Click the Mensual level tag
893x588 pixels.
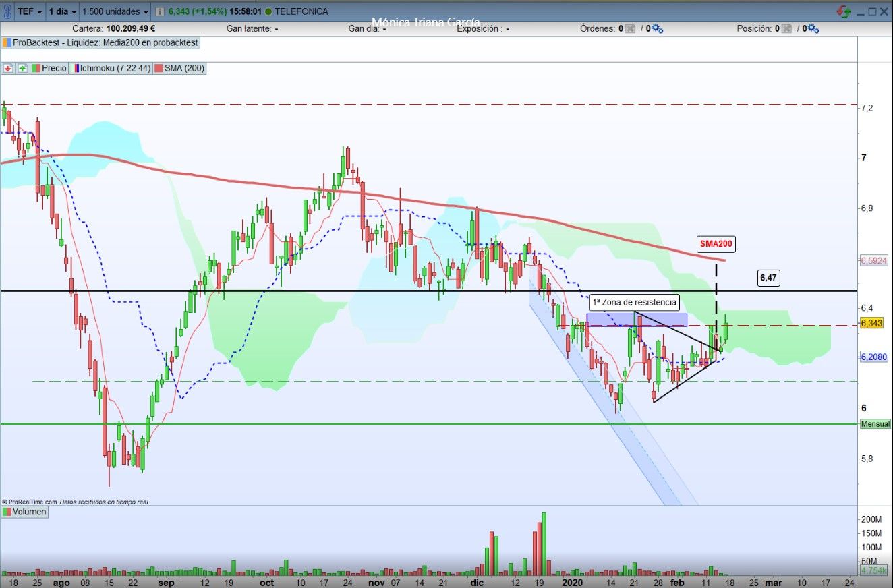click(875, 424)
